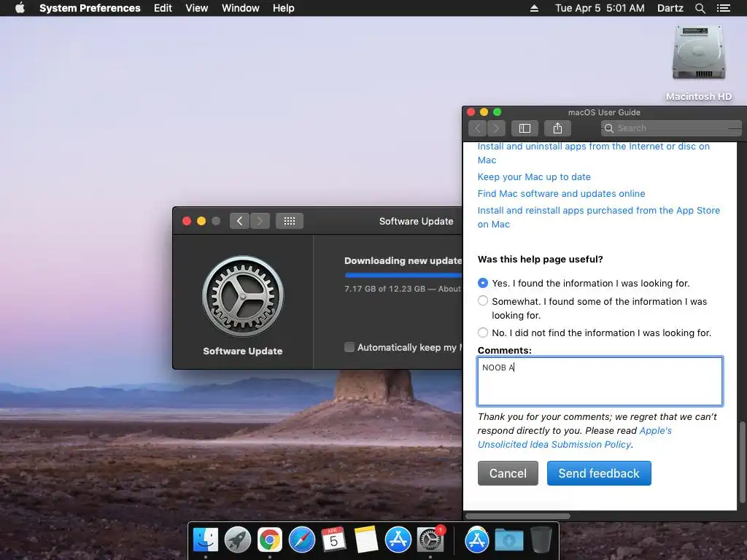747x560 pixels.
Task: Open Launchpad from the Dock
Action: pyautogui.click(x=238, y=540)
